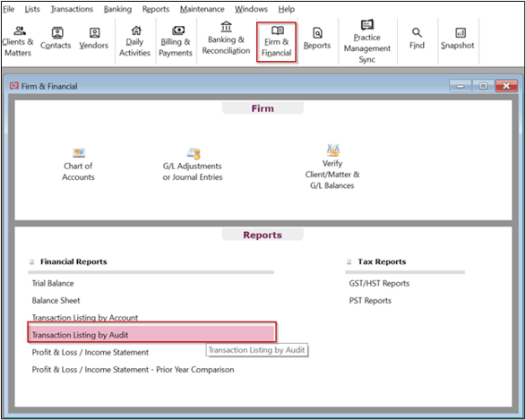The image size is (526, 420).
Task: Open the Reports toolbar icon
Action: coord(317,39)
